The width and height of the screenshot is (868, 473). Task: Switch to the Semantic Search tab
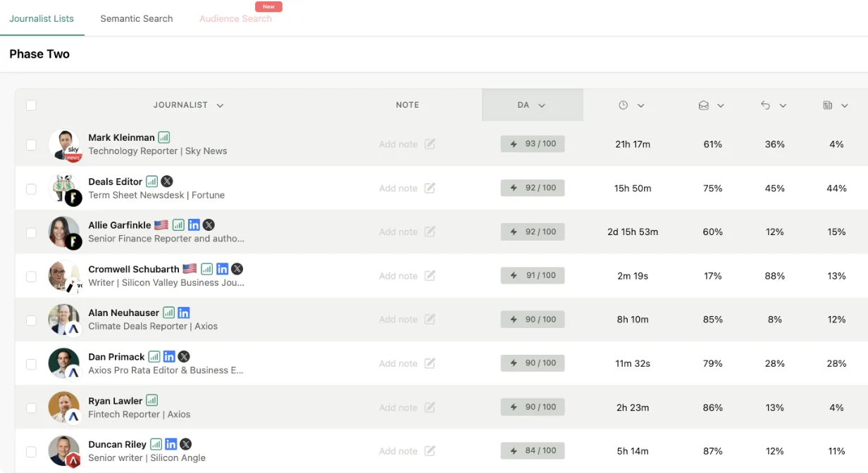[x=137, y=18]
